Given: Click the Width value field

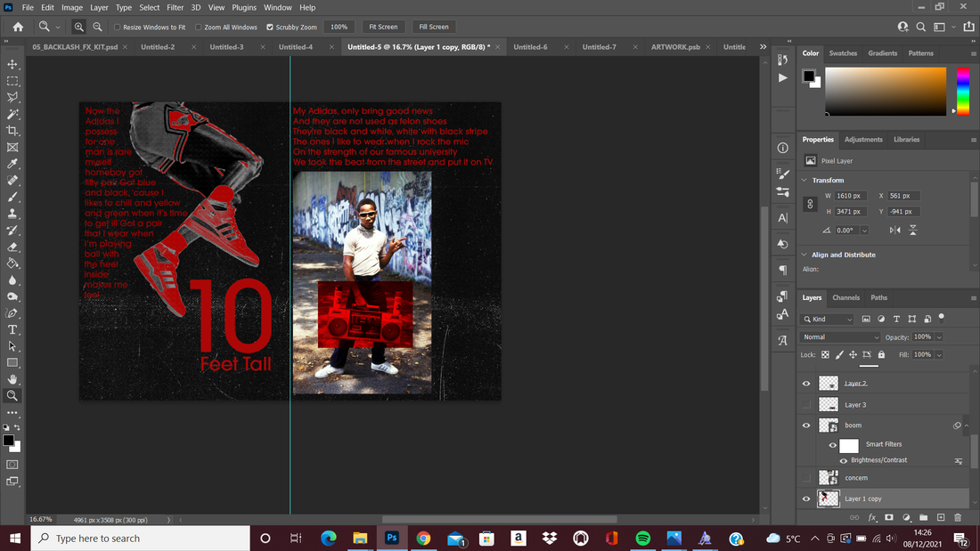Looking at the screenshot, I should [x=851, y=196].
